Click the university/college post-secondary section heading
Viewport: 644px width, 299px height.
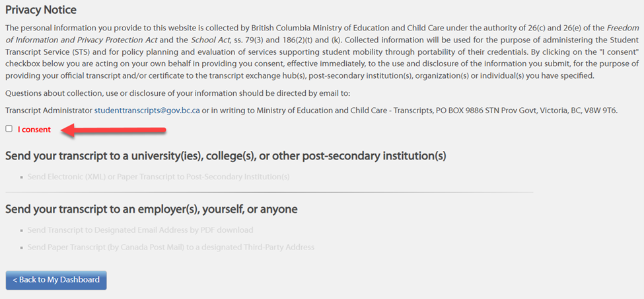pos(225,156)
